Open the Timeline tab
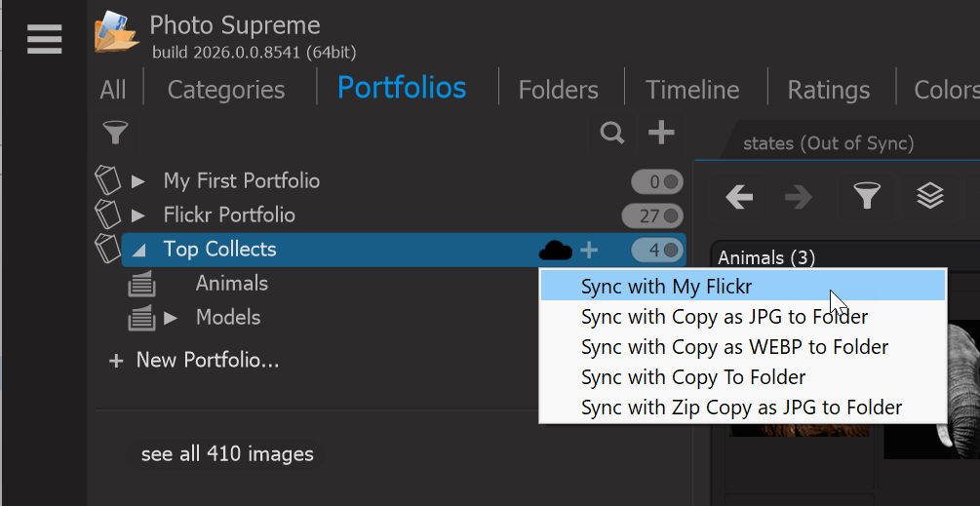Image resolution: width=980 pixels, height=506 pixels. pyautogui.click(x=692, y=90)
